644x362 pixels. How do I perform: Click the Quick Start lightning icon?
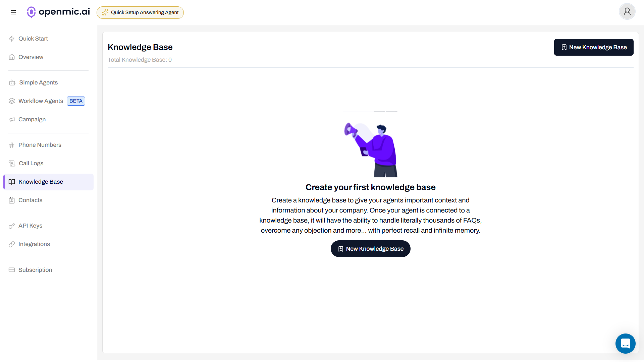pyautogui.click(x=12, y=39)
